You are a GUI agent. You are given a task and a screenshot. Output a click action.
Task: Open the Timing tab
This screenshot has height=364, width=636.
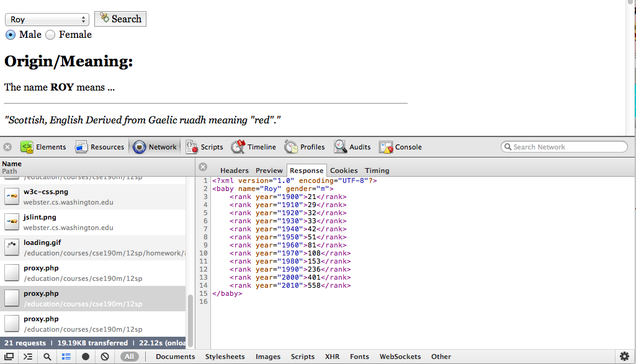(x=377, y=171)
